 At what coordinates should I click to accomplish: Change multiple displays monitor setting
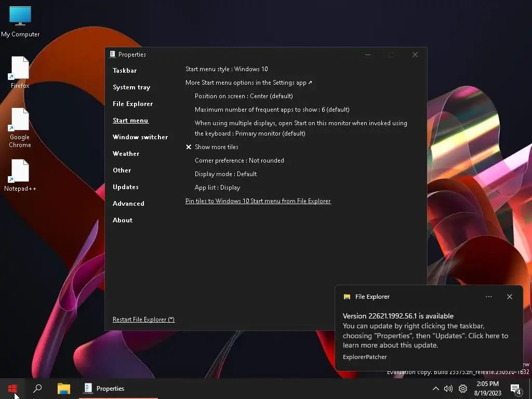pos(301,128)
